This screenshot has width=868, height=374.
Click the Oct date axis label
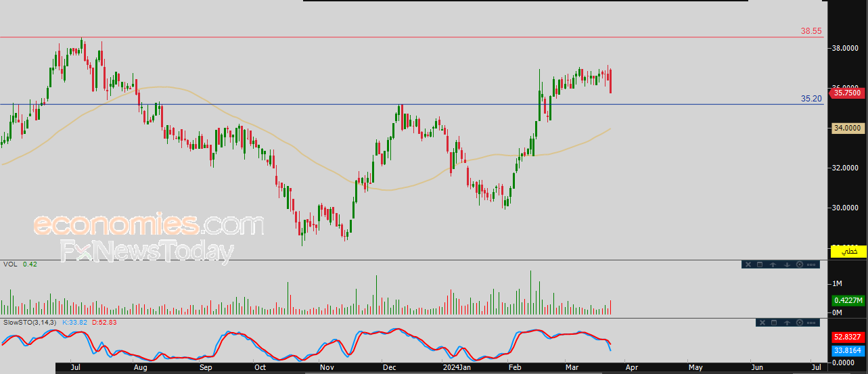(x=260, y=367)
